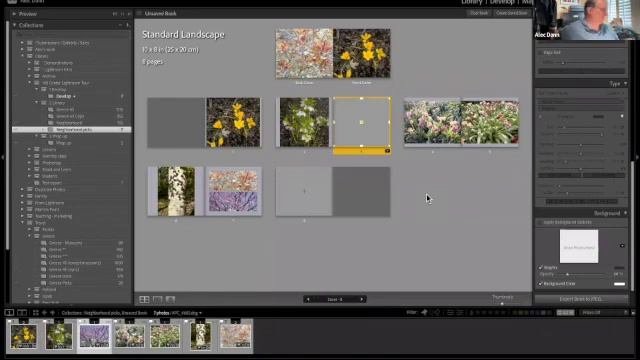Switch to multi-page view

point(144,300)
